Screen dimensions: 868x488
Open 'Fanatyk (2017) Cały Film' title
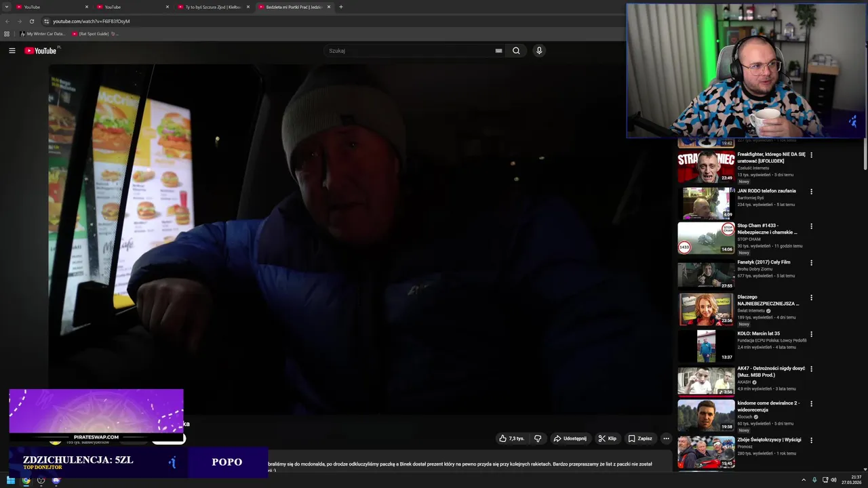tap(764, 262)
